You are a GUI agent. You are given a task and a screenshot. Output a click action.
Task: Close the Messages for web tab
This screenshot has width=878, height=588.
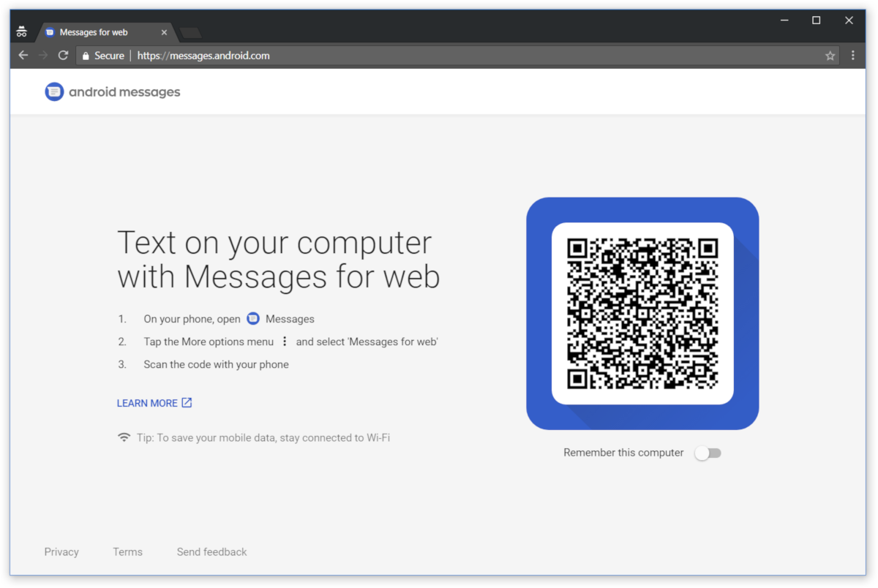[164, 32]
